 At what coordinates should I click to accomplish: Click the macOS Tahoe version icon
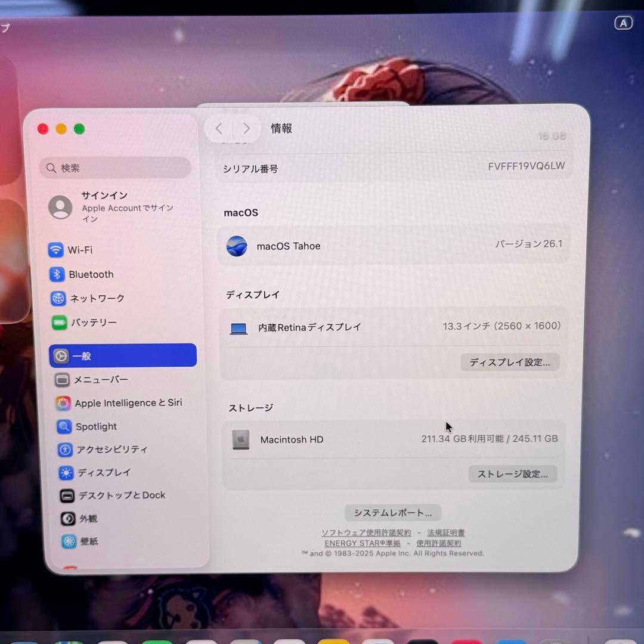coord(237,246)
